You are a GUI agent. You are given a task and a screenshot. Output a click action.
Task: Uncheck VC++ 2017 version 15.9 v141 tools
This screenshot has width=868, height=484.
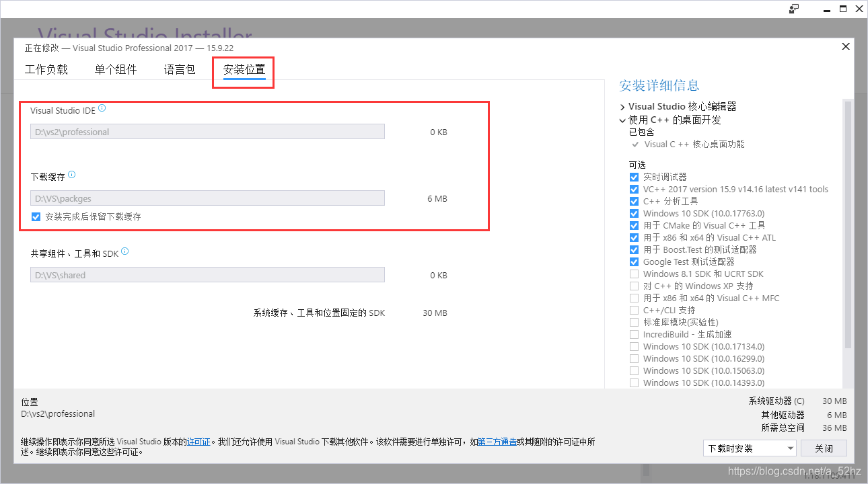[634, 189]
